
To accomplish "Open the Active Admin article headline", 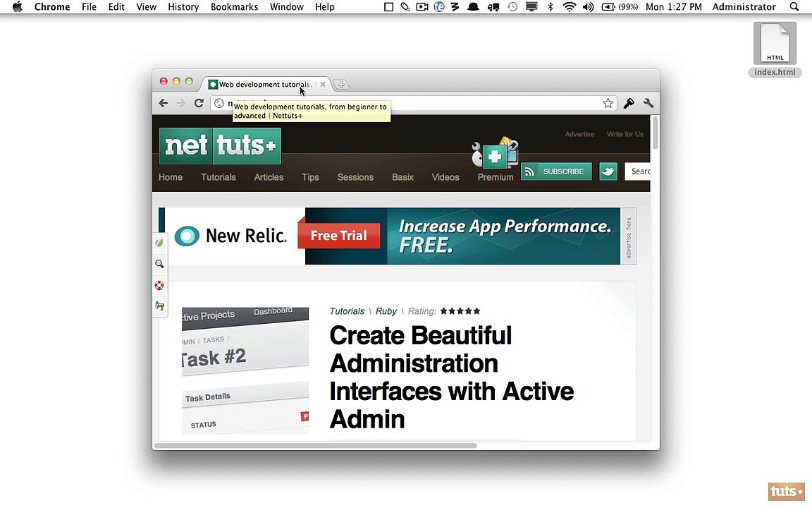I will tap(452, 377).
